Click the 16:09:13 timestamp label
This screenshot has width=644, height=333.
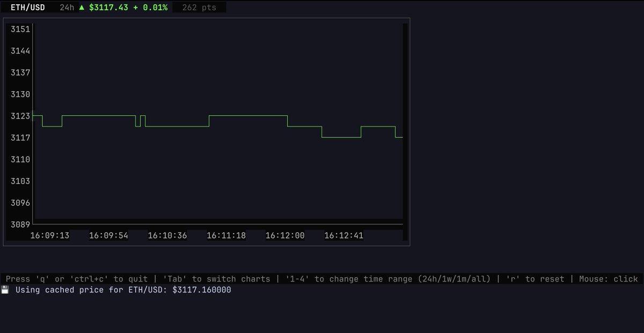pyautogui.click(x=49, y=235)
